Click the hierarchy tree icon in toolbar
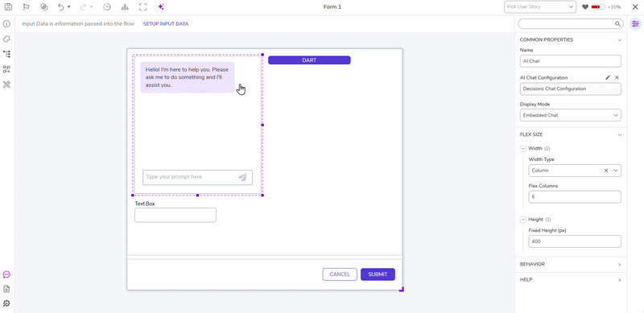The width and height of the screenshot is (644, 313). 125,7
